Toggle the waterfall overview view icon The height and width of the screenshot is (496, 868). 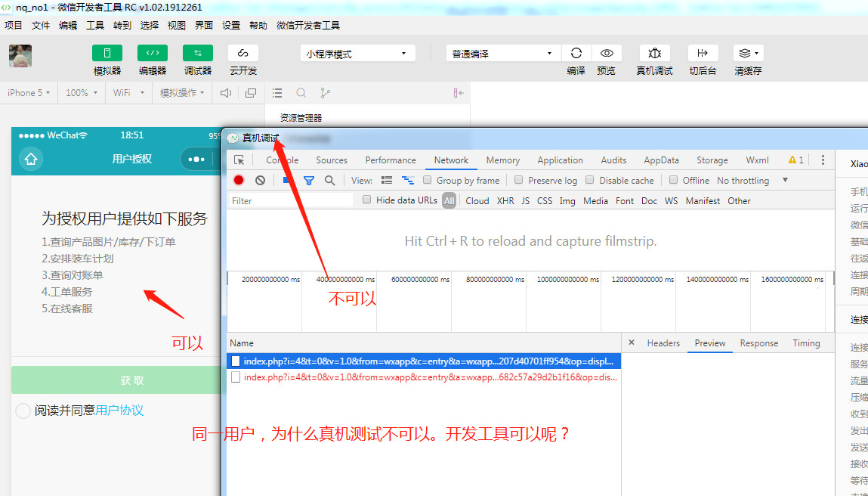point(408,180)
